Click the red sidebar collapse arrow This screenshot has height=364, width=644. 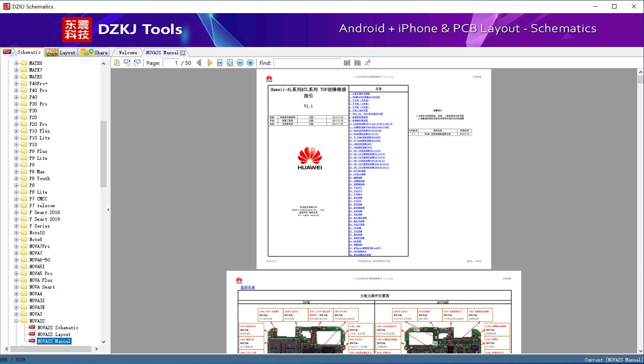(108, 210)
